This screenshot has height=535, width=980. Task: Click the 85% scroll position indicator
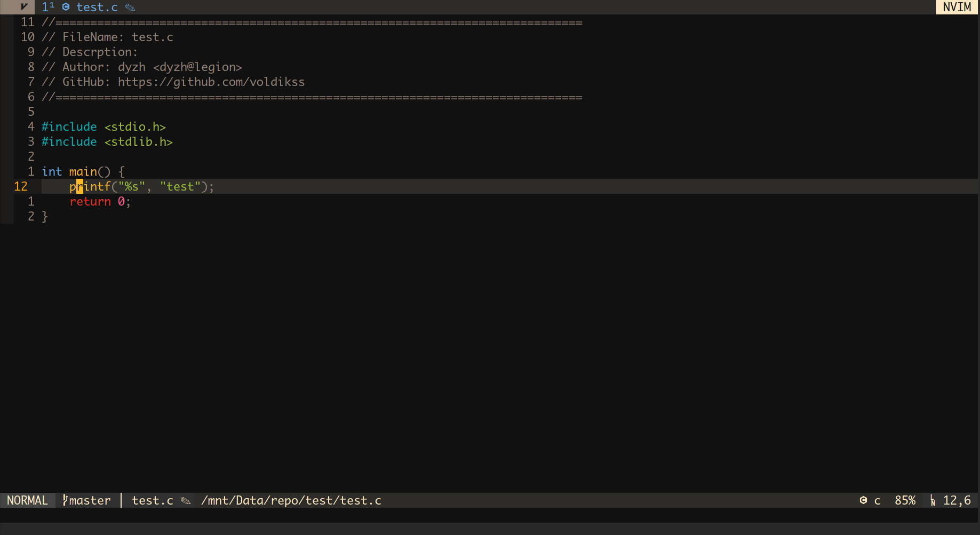coord(905,500)
